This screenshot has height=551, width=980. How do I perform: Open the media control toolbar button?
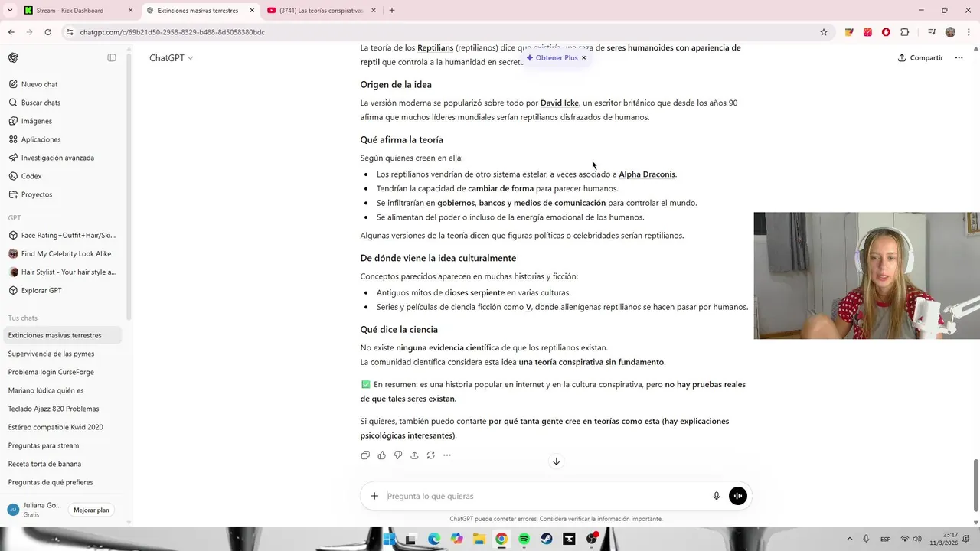(x=932, y=32)
